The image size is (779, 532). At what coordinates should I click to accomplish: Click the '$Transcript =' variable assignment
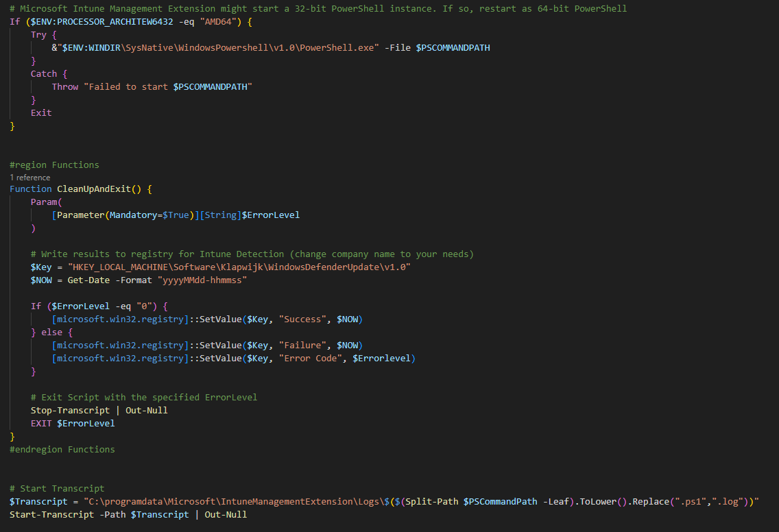coord(44,502)
